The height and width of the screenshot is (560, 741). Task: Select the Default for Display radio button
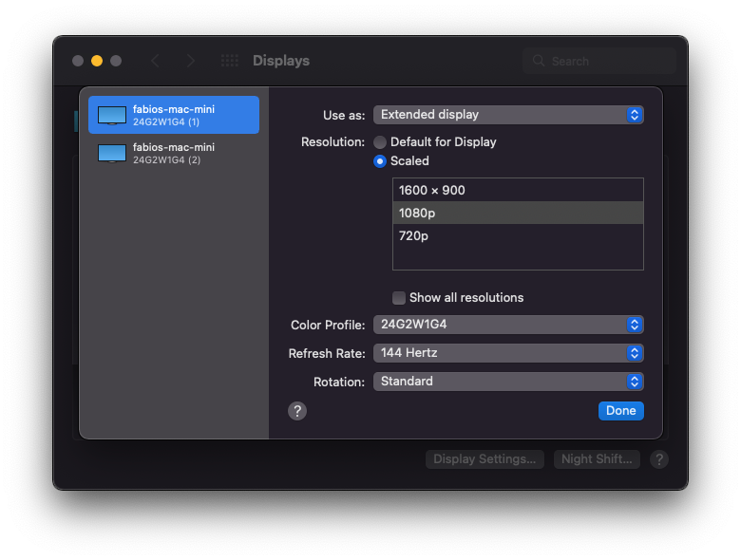tap(380, 142)
